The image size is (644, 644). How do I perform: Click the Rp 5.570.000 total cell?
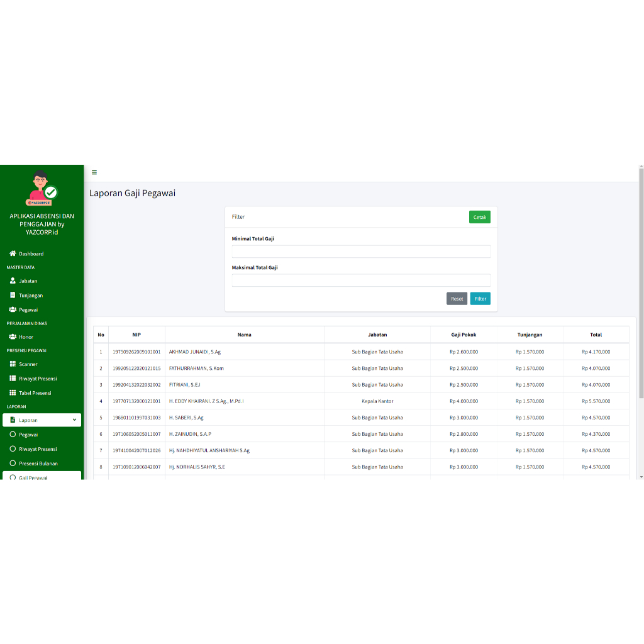(x=596, y=401)
